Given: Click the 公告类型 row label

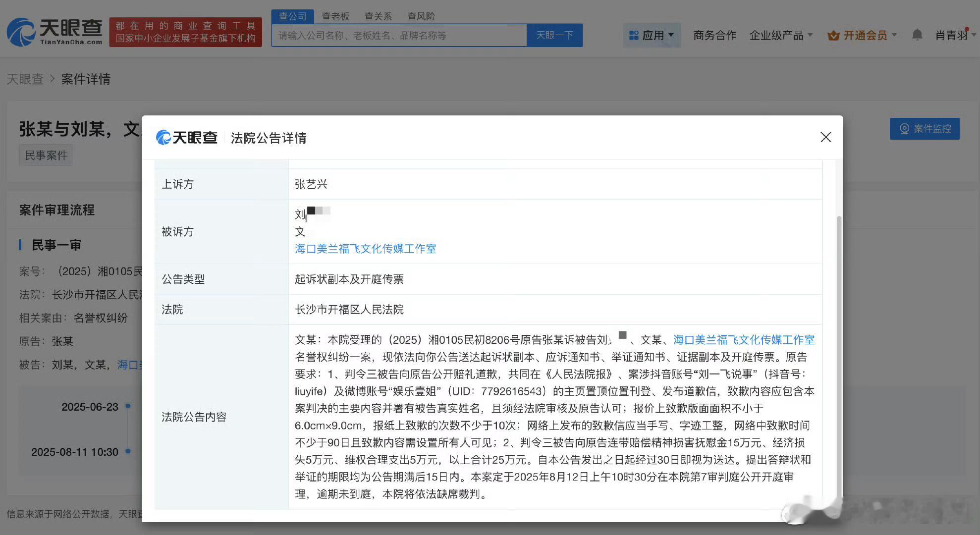Looking at the screenshot, I should 183,279.
